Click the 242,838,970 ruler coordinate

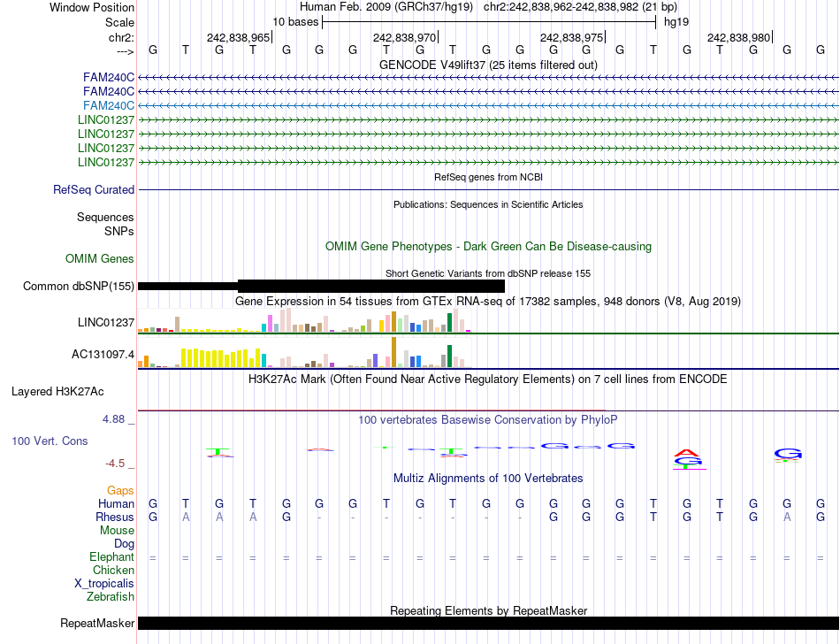tap(404, 37)
